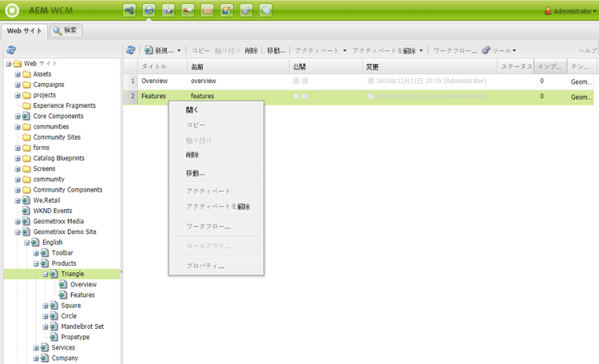Select Experience Fragments folder in tree
Screen dimensions: 599x364
point(65,105)
